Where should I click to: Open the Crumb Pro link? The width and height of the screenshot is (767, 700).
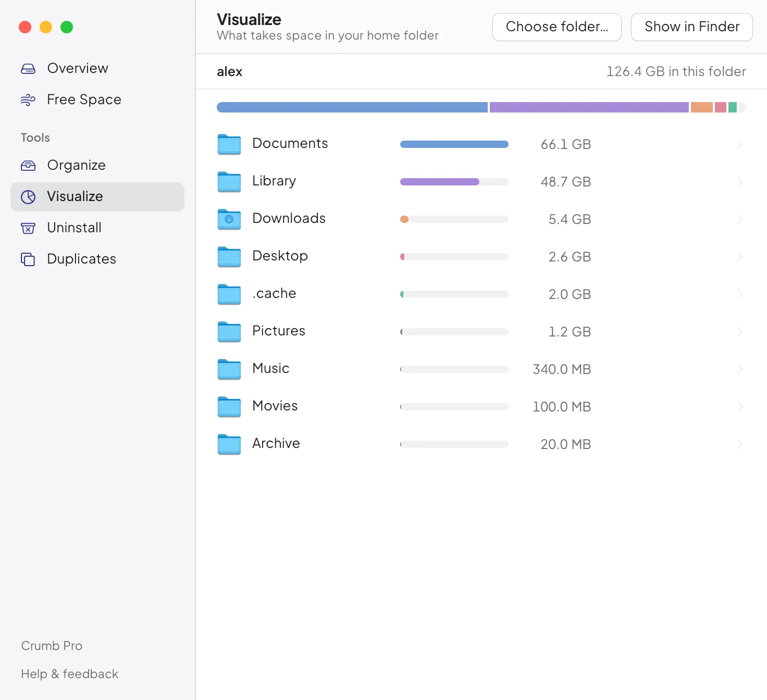(x=52, y=646)
